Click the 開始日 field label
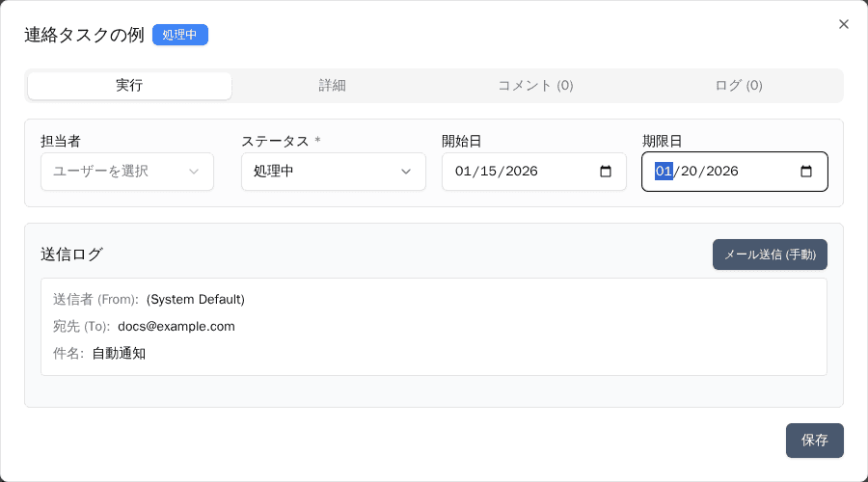Screen dimensions: 868x482 click(x=461, y=141)
